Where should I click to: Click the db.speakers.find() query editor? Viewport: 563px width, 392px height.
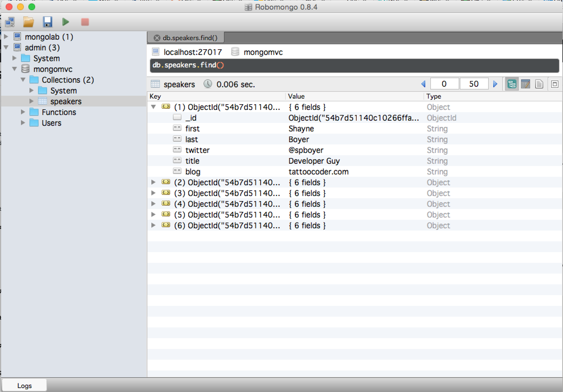click(x=354, y=65)
